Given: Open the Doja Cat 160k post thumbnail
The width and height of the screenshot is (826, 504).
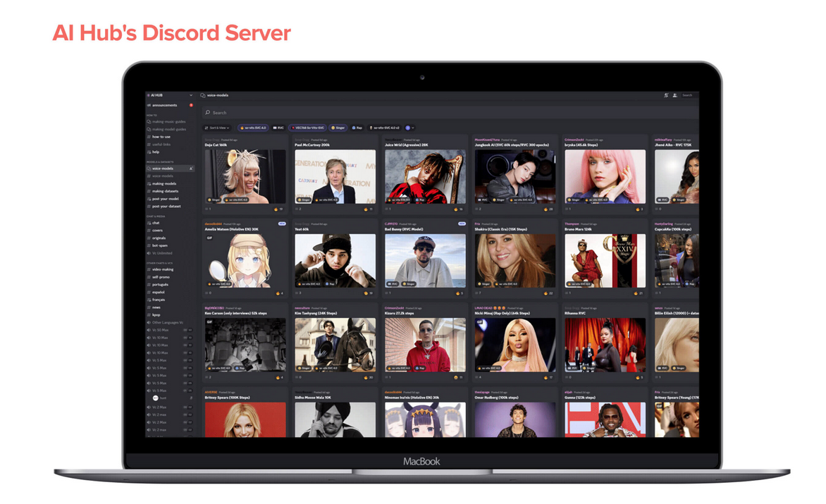Looking at the screenshot, I should pyautogui.click(x=245, y=176).
